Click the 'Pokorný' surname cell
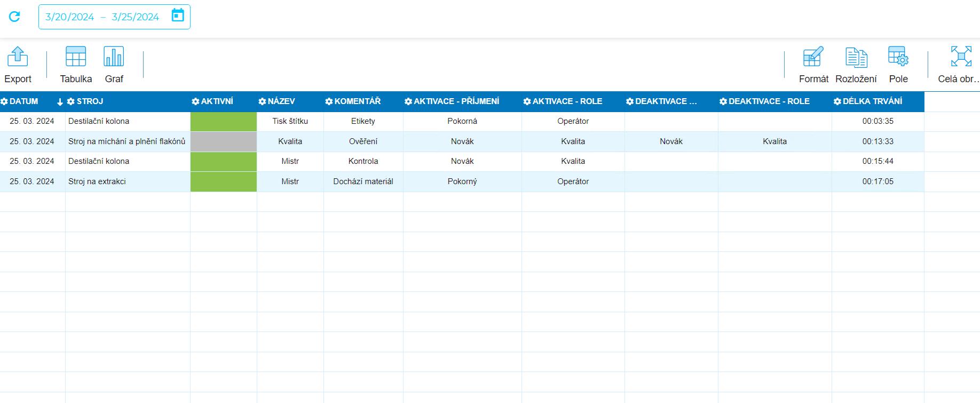The width and height of the screenshot is (980, 403). (462, 181)
